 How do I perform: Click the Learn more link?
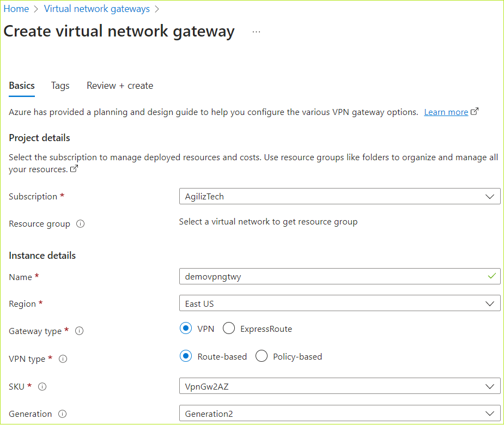(446, 112)
